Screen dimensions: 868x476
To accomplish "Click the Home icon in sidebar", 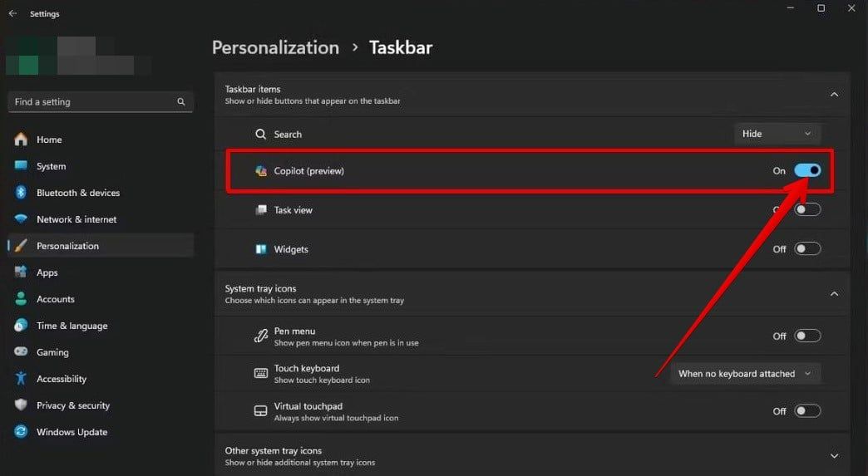I will tap(21, 140).
